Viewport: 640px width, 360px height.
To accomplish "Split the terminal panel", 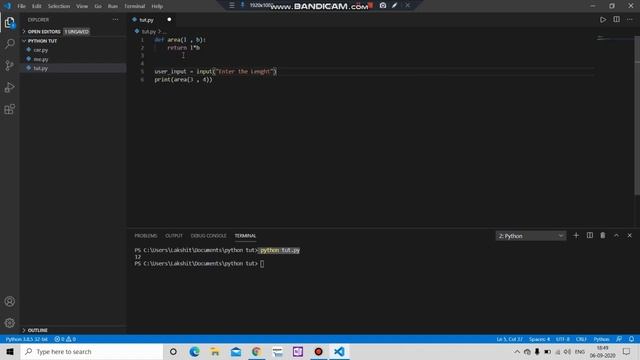I will [589, 236].
